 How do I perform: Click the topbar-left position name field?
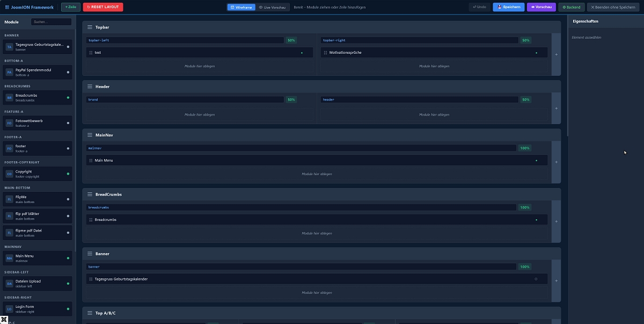coord(185,40)
